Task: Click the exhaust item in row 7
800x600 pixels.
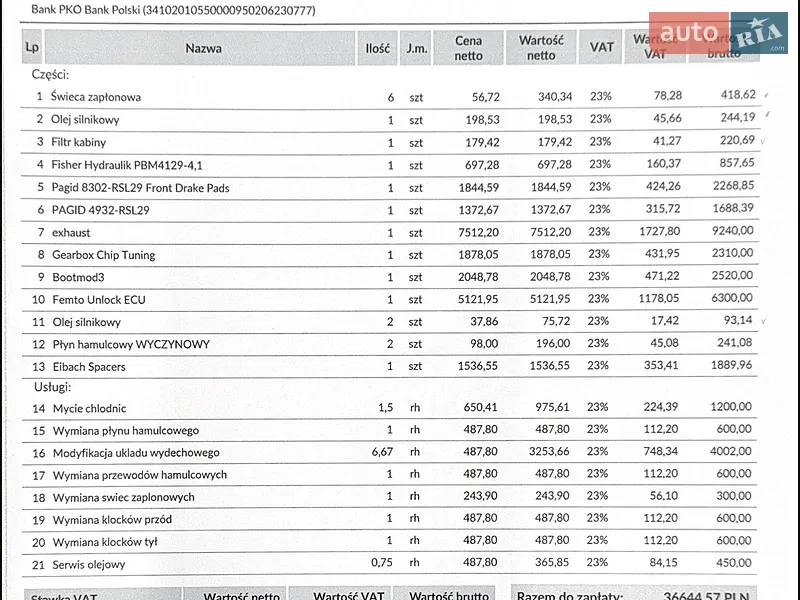Action: pyautogui.click(x=71, y=233)
